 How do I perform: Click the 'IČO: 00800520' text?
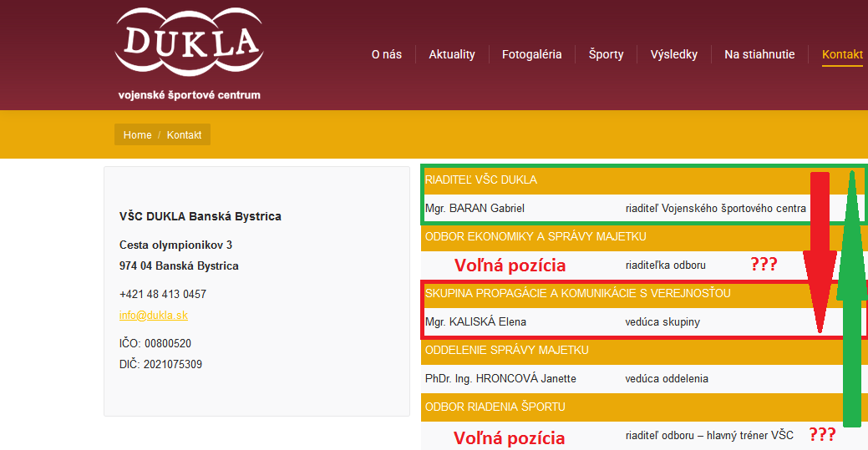click(155, 343)
